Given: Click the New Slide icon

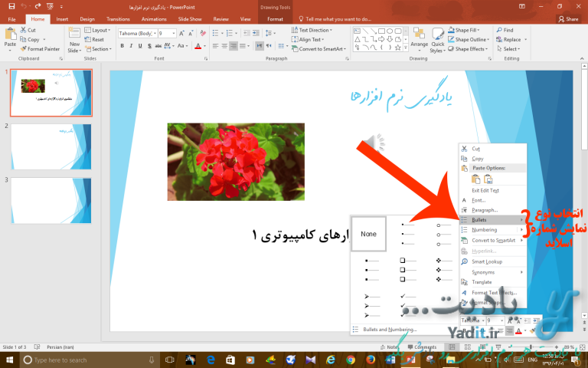Looking at the screenshot, I should click(x=74, y=34).
